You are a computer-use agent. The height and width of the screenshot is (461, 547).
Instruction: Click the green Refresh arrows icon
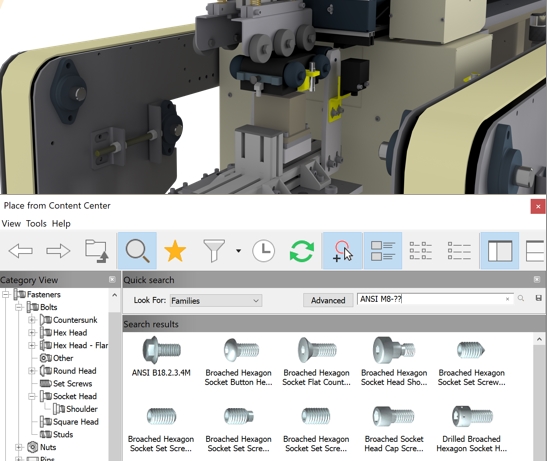point(302,251)
